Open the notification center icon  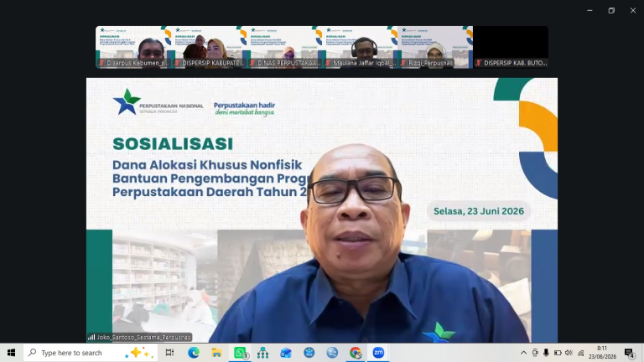tap(629, 353)
